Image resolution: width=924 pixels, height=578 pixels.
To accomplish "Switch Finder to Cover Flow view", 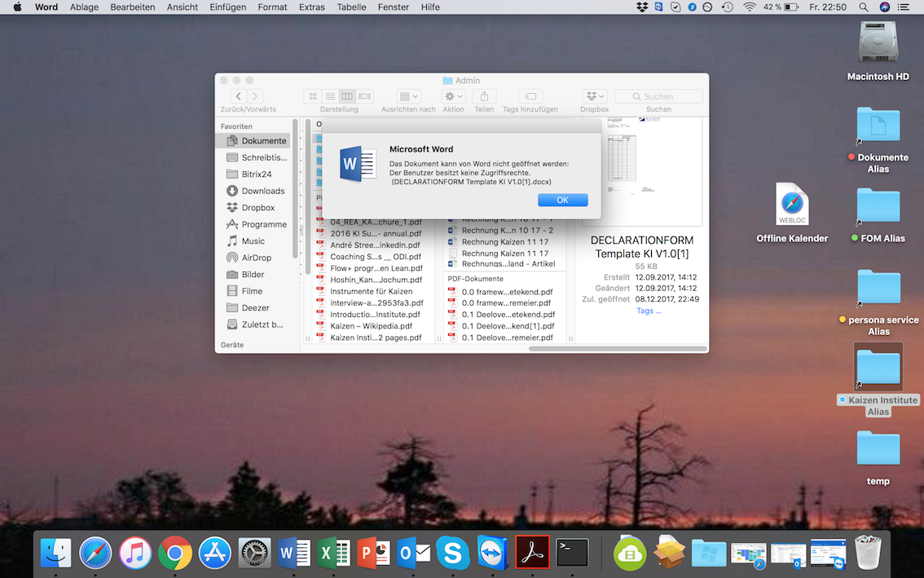I will tap(365, 96).
